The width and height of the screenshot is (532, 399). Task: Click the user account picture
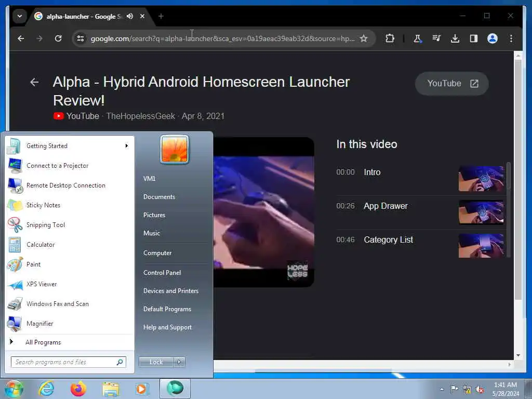pyautogui.click(x=175, y=149)
